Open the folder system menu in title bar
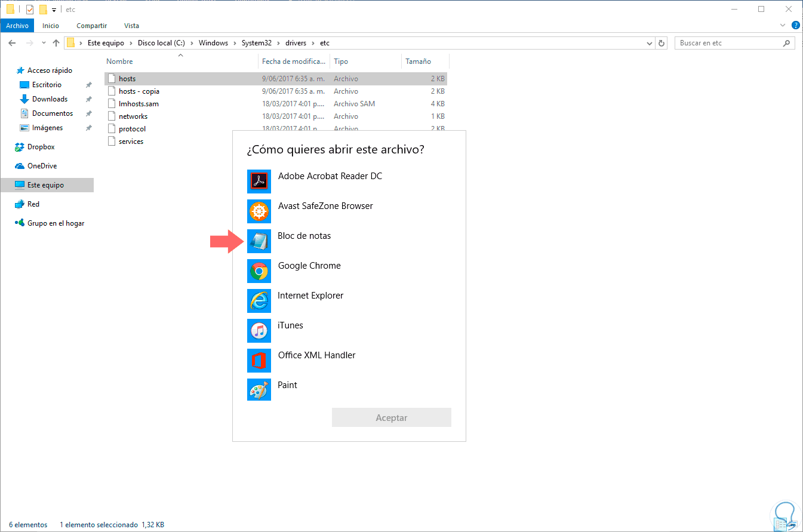This screenshot has width=803, height=532. [10, 10]
